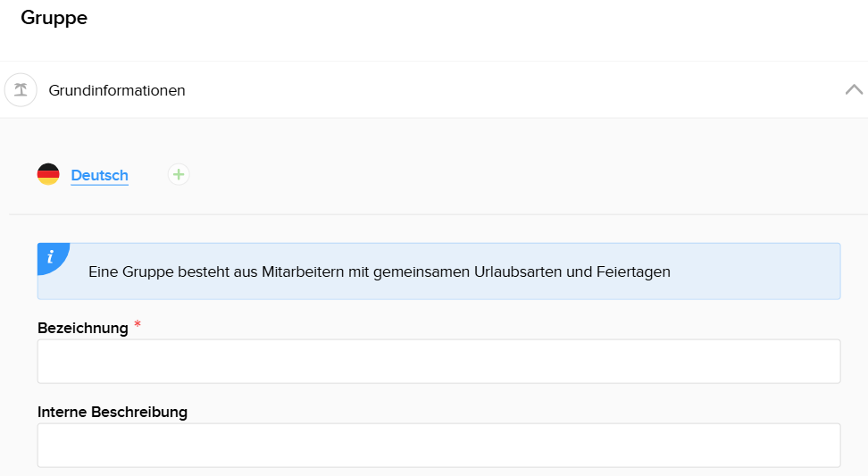Image resolution: width=868 pixels, height=476 pixels.
Task: Collapse the Grundinformationen section with the chevron
Action: [x=854, y=89]
